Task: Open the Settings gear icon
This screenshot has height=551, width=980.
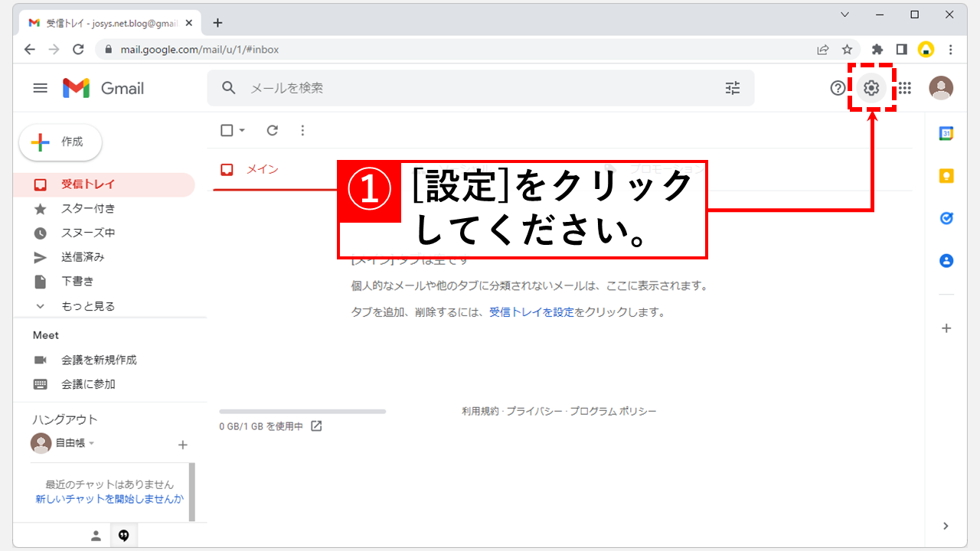Action: [871, 88]
